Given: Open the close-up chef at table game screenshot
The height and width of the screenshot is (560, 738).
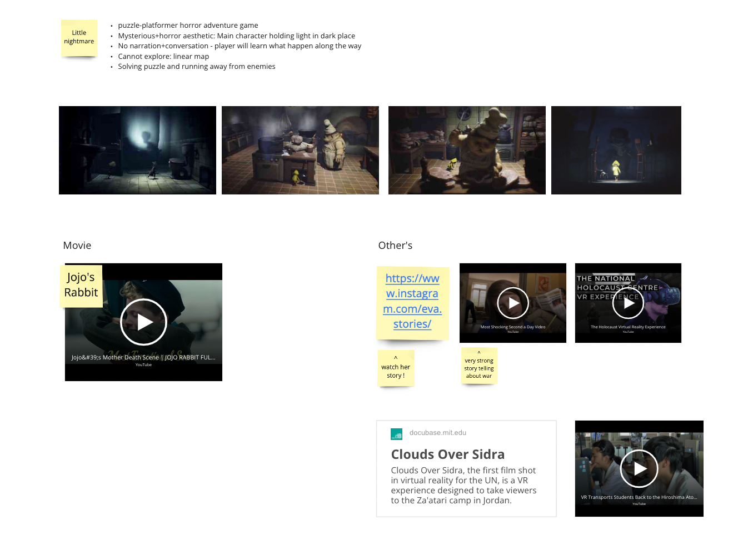Looking at the screenshot, I should tap(467, 150).
